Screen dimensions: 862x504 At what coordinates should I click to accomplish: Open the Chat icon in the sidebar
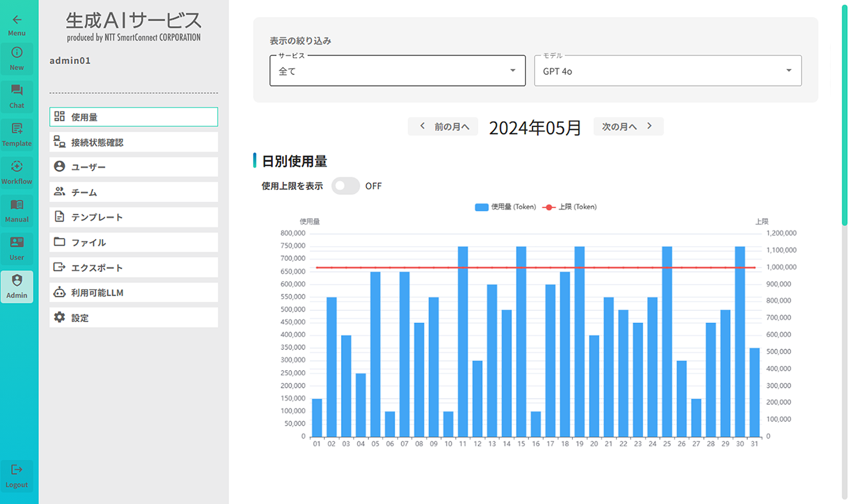pyautogui.click(x=17, y=90)
